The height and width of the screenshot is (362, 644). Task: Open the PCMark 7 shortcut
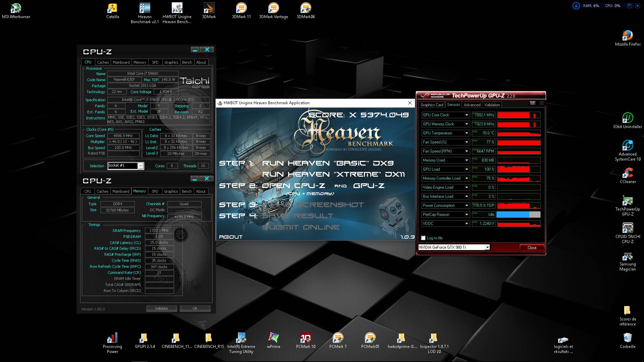pyautogui.click(x=338, y=341)
